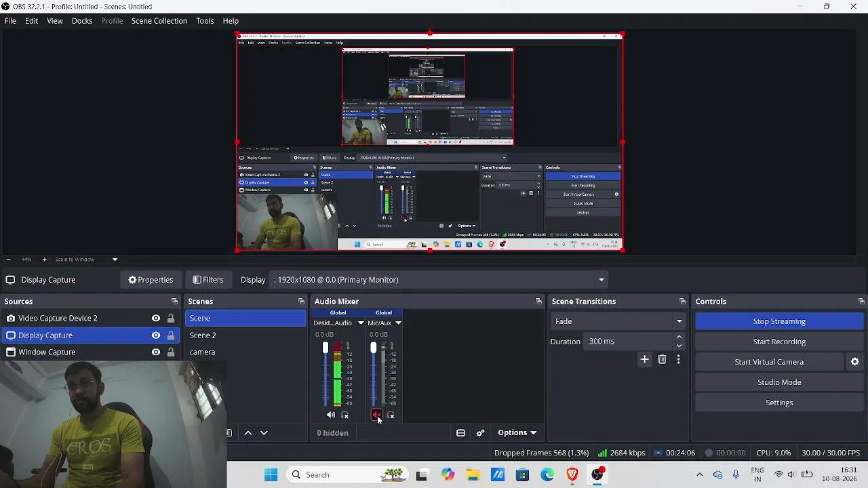
Task: Float the Audio Mixer dock
Action: 538,302
